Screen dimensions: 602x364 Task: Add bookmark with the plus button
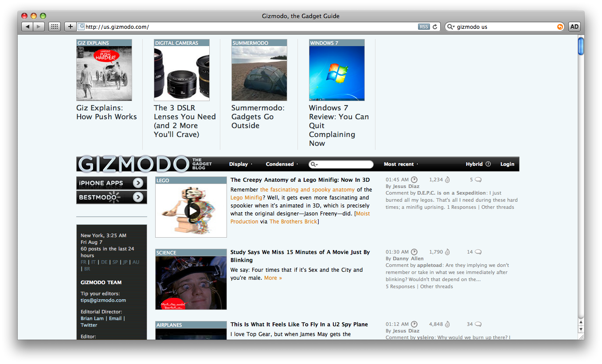[x=70, y=27]
